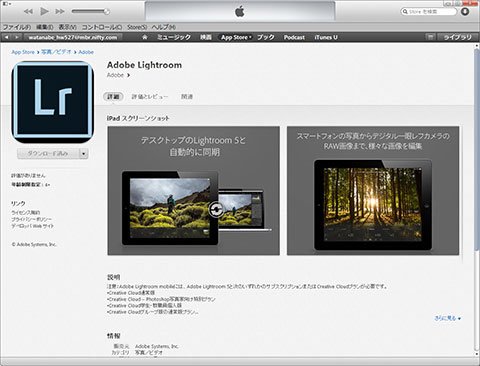Open the forest iPad screenshot thumbnail
This screenshot has width=480, height=366.
pos(373,191)
